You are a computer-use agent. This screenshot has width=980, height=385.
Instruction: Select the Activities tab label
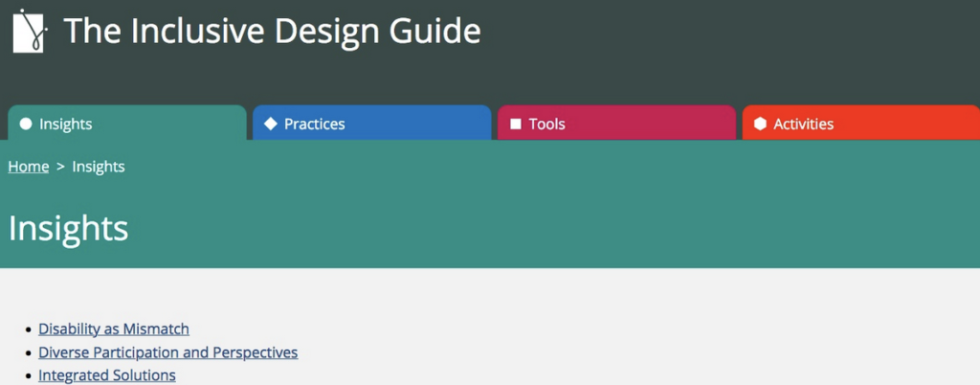tap(803, 124)
